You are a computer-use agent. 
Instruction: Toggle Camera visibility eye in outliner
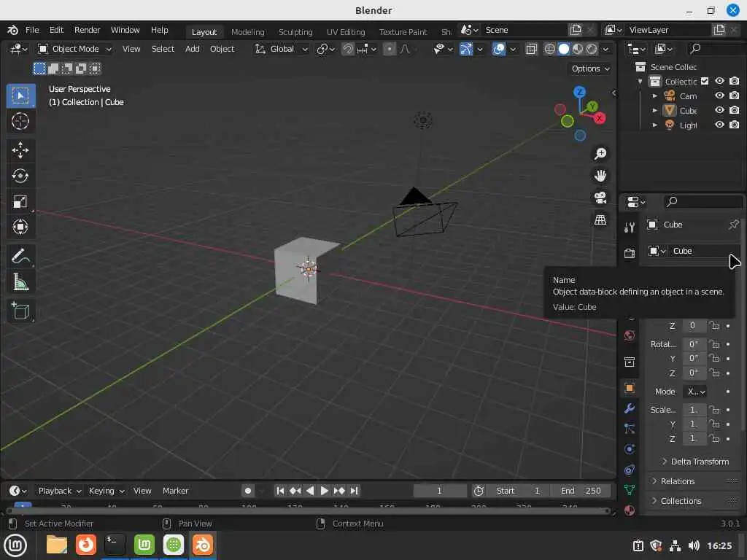(719, 96)
